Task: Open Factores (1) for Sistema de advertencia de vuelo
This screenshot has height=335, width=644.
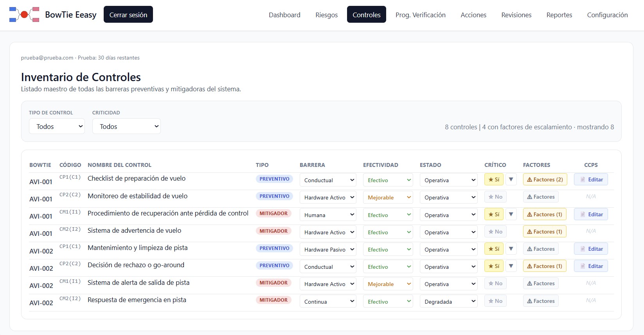Action: (545, 232)
